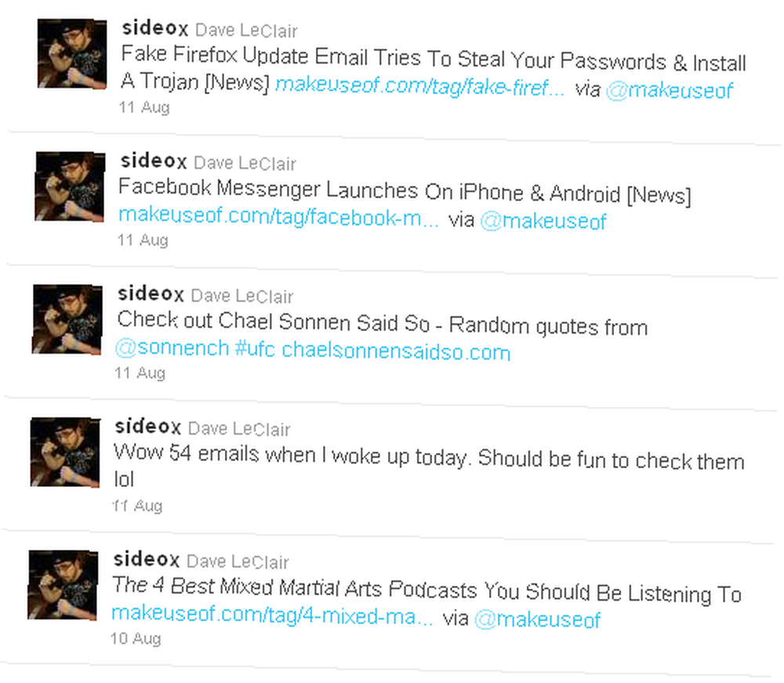Open the 10 Aug timestamp
This screenshot has height=683, width=784.
pos(136,638)
